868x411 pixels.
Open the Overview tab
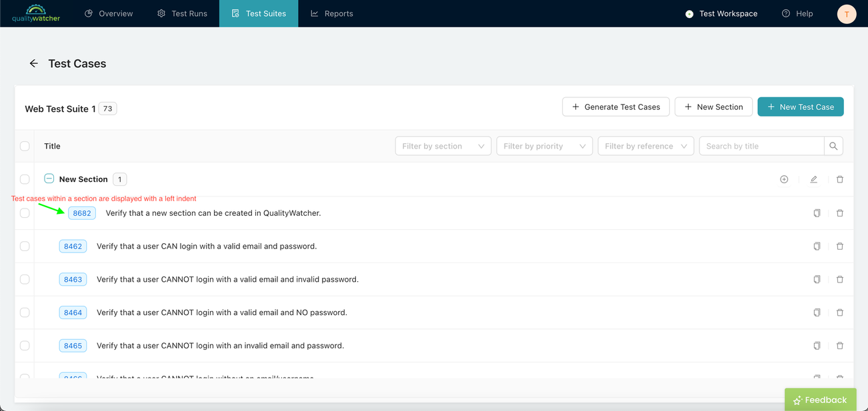pyautogui.click(x=109, y=13)
